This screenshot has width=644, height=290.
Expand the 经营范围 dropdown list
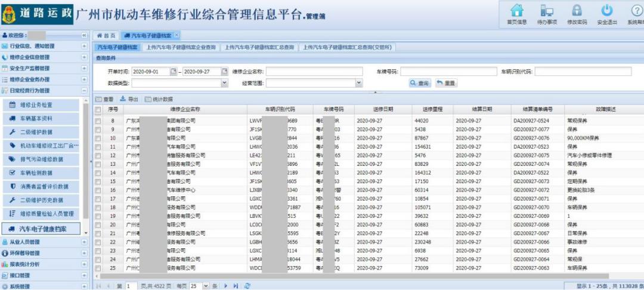click(x=358, y=84)
